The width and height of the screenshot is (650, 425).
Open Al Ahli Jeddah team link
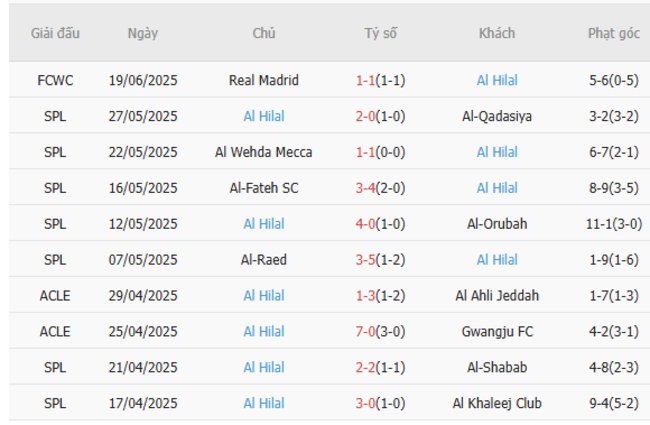click(497, 296)
